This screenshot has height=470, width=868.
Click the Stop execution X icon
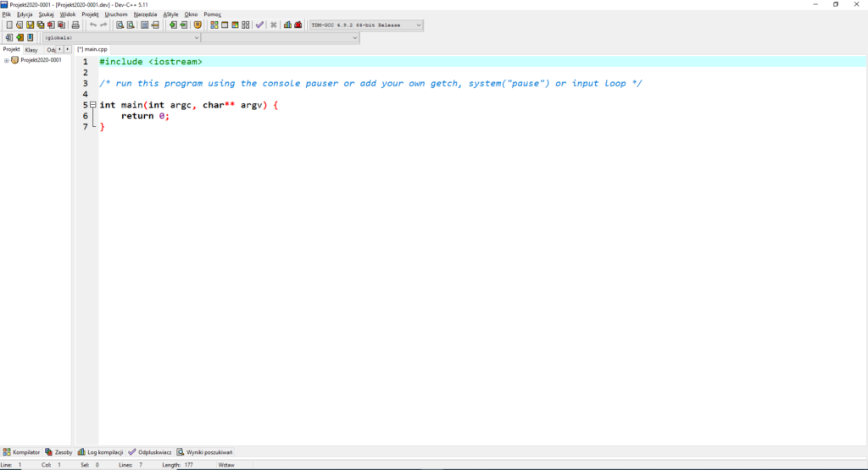[273, 25]
